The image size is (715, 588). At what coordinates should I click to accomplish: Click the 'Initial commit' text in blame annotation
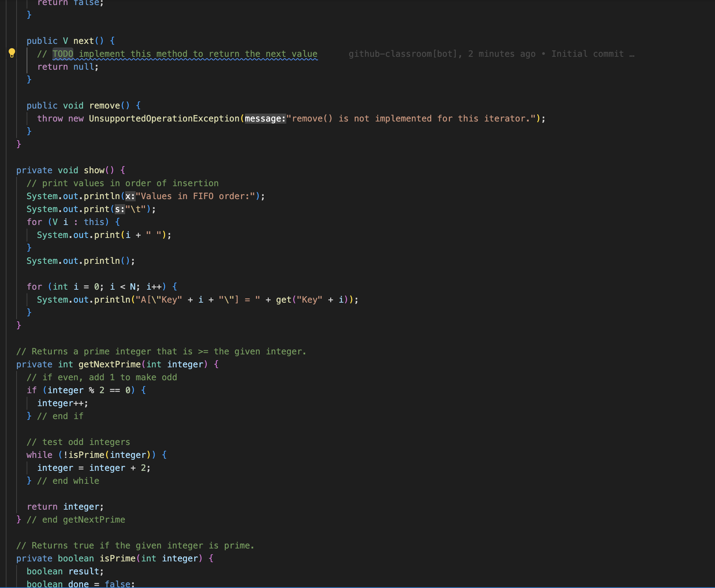[x=587, y=54]
